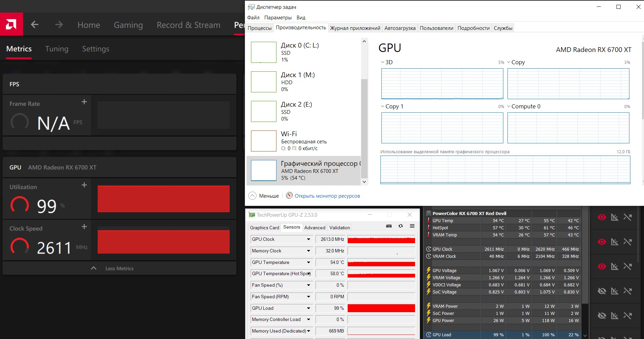Go forward with AMD Software's right arrow
The height and width of the screenshot is (339, 644).
click(59, 24)
